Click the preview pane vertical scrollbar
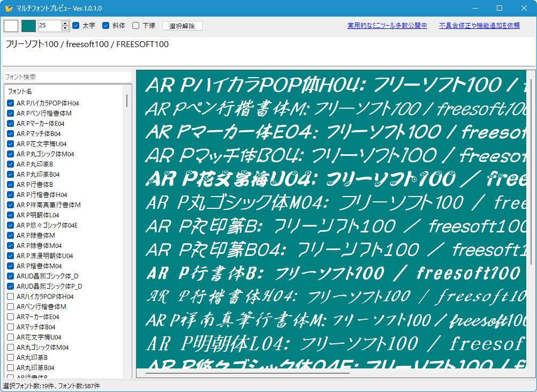 [x=531, y=171]
